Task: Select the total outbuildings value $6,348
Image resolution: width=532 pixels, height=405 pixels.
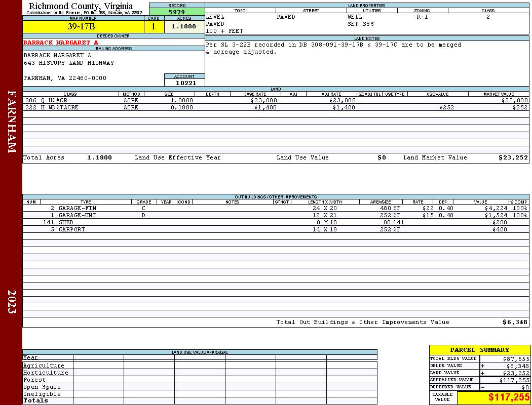Action: coord(515,322)
